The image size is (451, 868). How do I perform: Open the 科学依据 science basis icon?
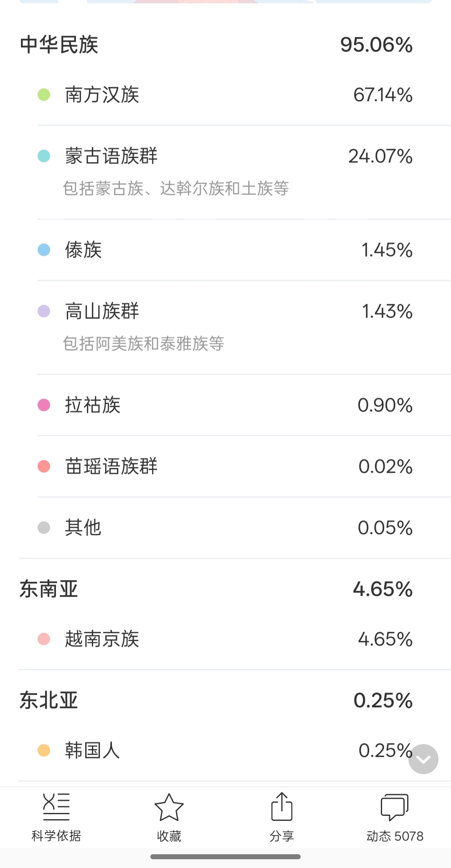pyautogui.click(x=56, y=807)
